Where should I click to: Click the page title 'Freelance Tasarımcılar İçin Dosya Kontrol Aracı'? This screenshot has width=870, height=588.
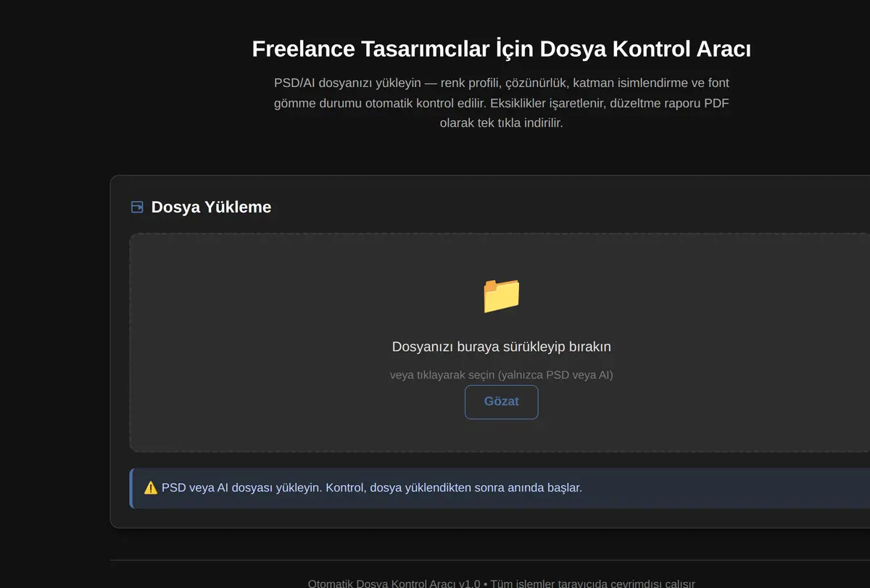point(501,49)
